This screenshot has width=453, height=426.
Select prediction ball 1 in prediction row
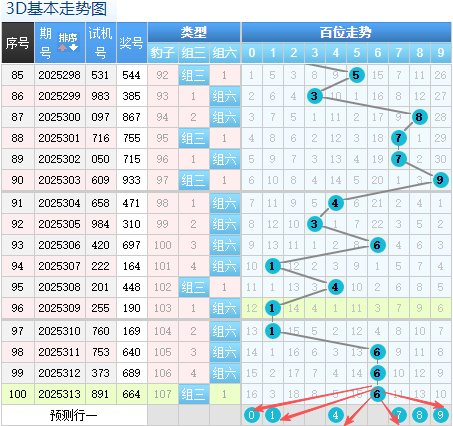[x=273, y=415]
